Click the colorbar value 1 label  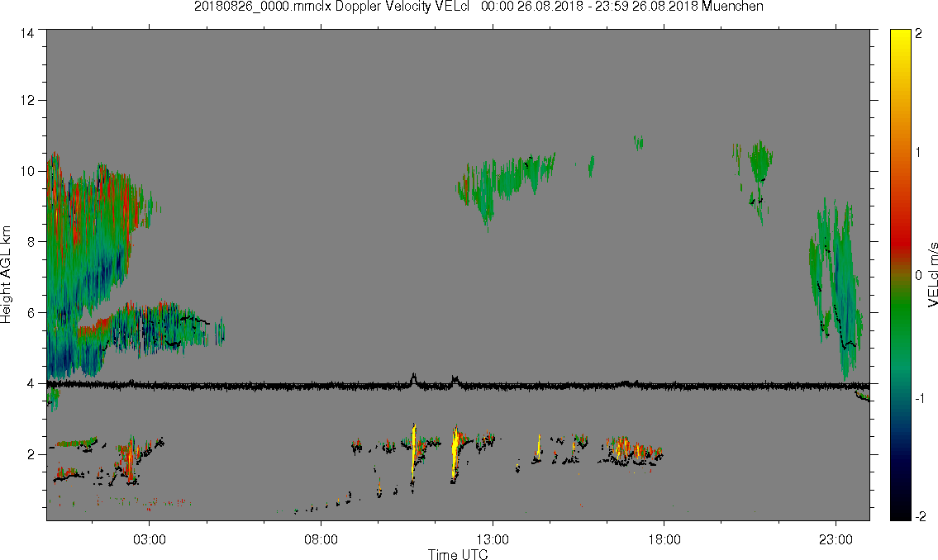(x=918, y=153)
